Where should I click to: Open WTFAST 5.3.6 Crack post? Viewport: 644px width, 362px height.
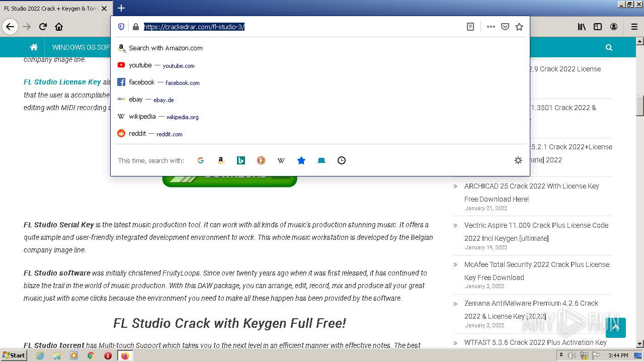click(535, 342)
